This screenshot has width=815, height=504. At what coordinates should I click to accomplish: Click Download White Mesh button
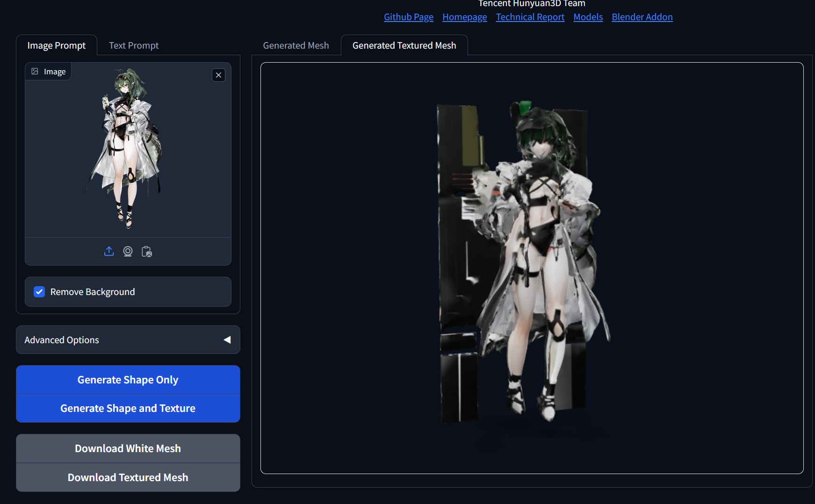click(x=128, y=448)
